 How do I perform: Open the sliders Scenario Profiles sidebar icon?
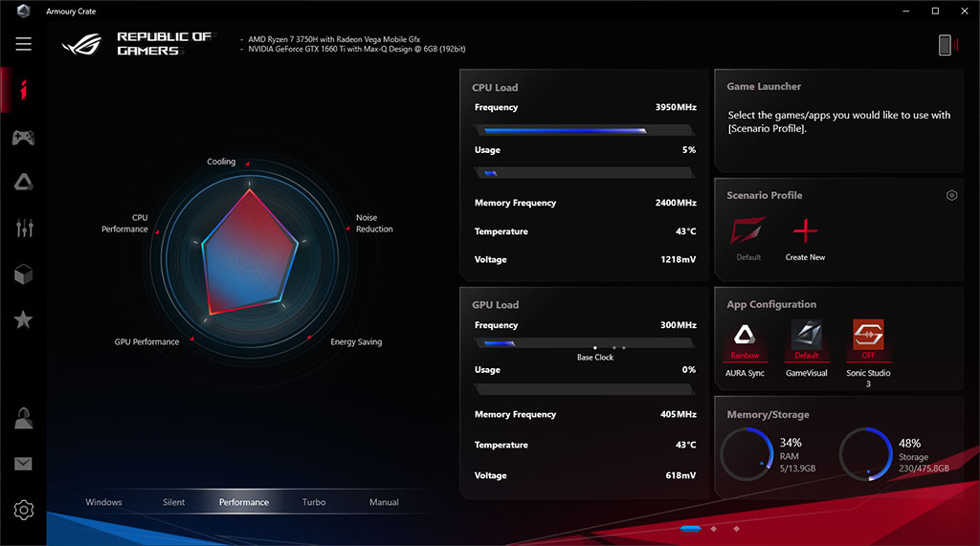point(24,228)
